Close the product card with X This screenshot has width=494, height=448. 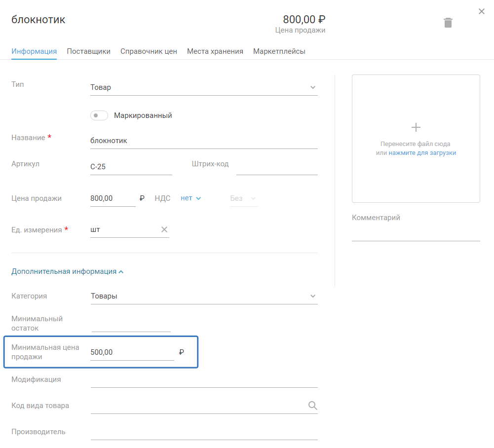point(482,11)
